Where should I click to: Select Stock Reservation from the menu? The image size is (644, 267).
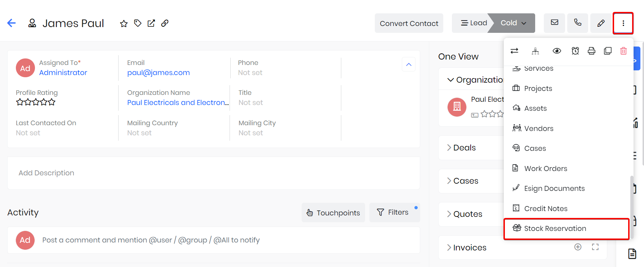coord(555,228)
